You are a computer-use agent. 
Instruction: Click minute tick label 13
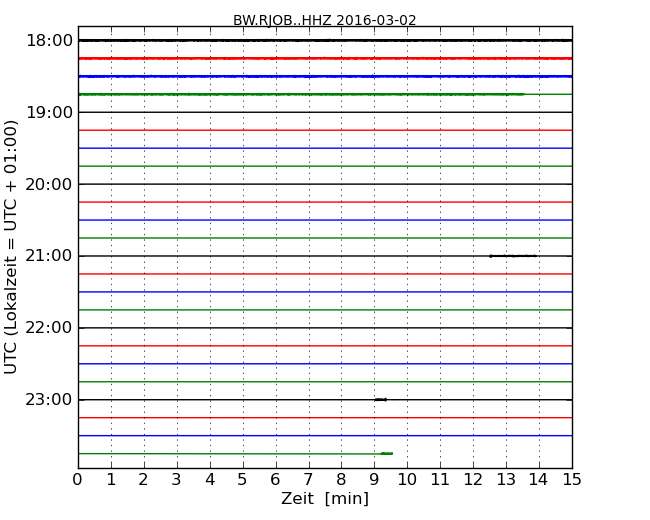(x=506, y=480)
